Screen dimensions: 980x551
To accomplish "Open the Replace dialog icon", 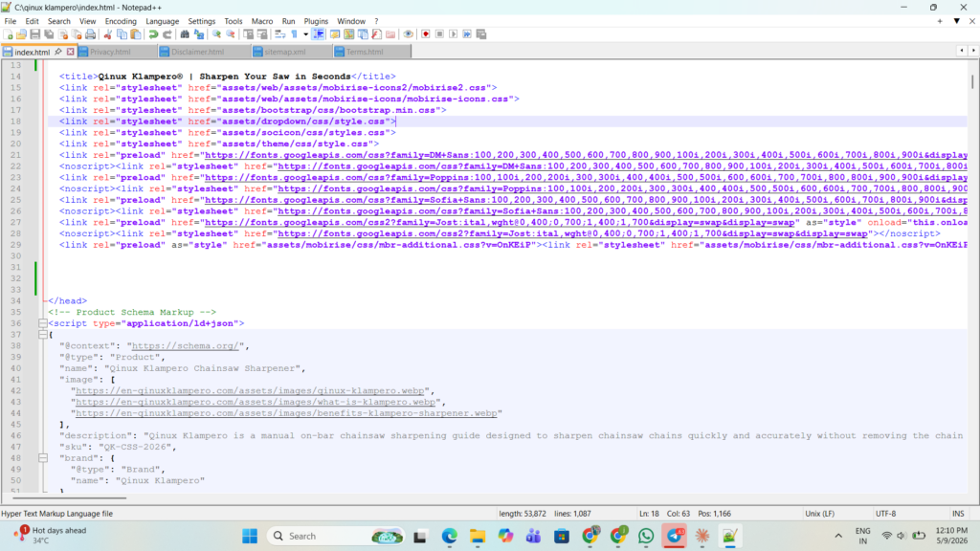I will [199, 34].
